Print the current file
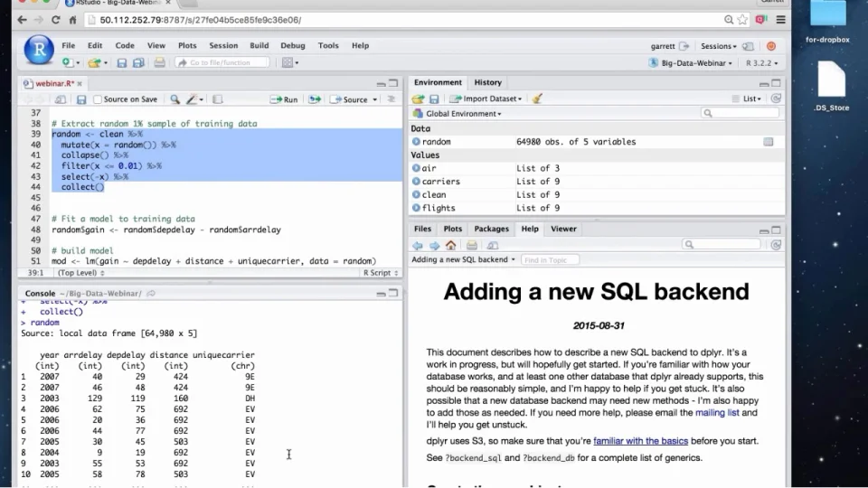The height and width of the screenshot is (488, 868). point(159,62)
